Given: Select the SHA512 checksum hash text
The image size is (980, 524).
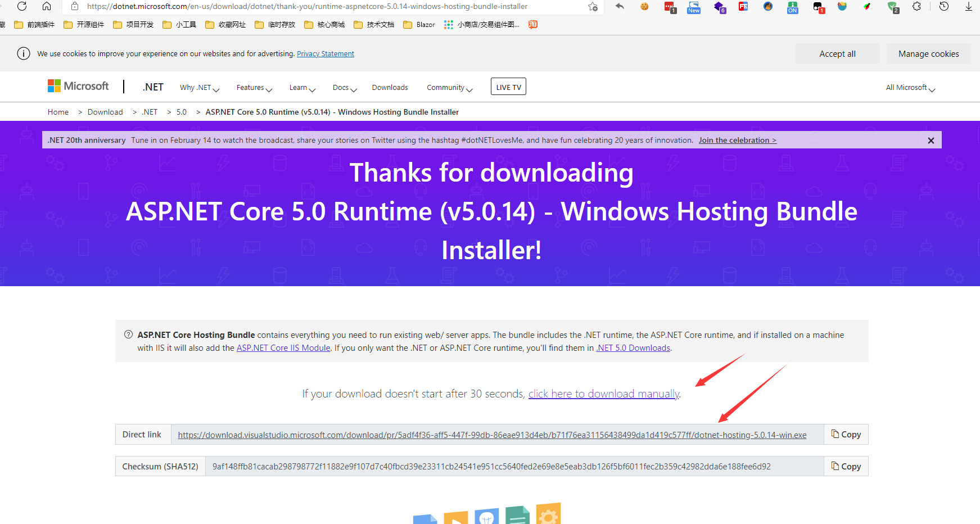Looking at the screenshot, I should (x=491, y=467).
